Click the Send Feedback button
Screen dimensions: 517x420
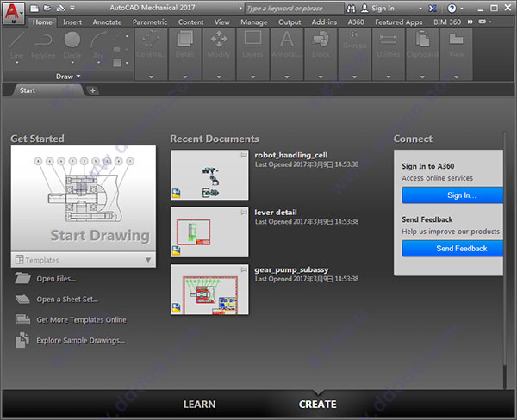pos(452,249)
